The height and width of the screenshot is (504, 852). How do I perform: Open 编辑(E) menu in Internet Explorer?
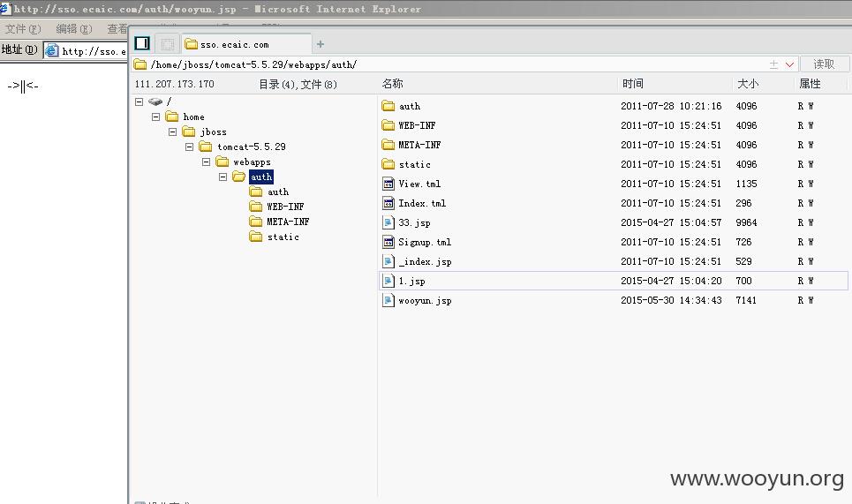74,29
